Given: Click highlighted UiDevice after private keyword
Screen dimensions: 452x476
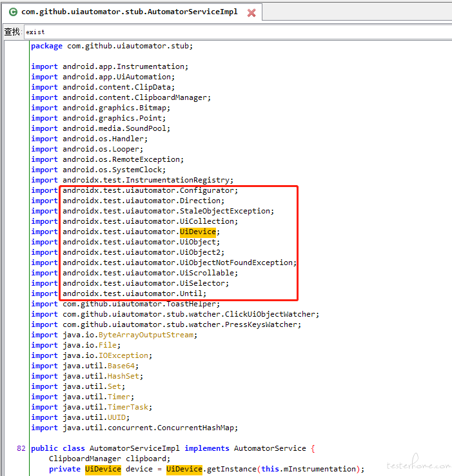Looking at the screenshot, I should [x=103, y=469].
